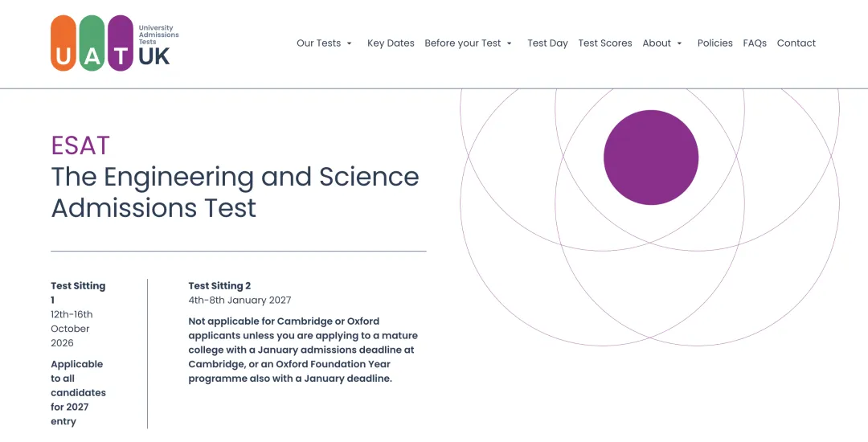Click the Before your Test menu label
Image resolution: width=868 pixels, height=442 pixels.
point(463,43)
